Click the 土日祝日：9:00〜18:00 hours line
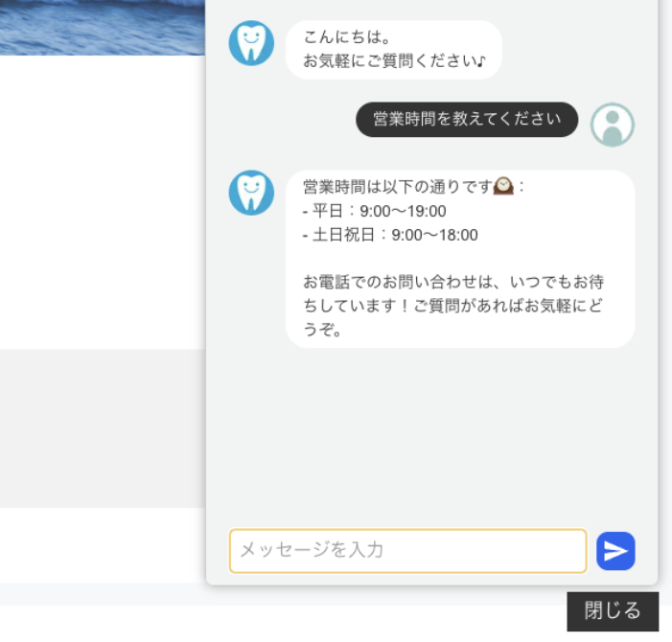The image size is (672, 642). (x=390, y=235)
